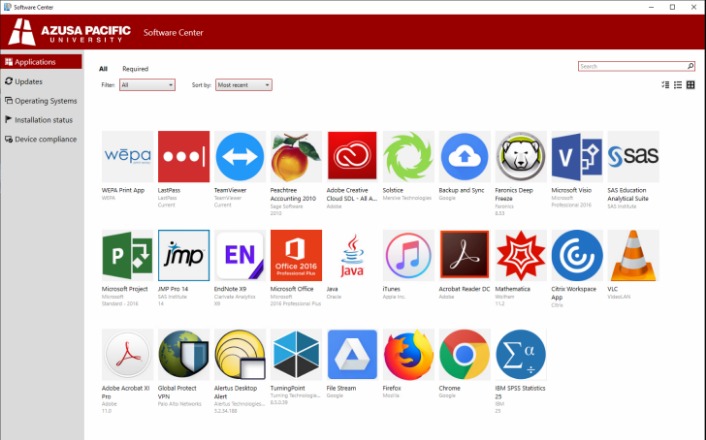
Task: Go to Installation status section
Action: click(x=43, y=120)
